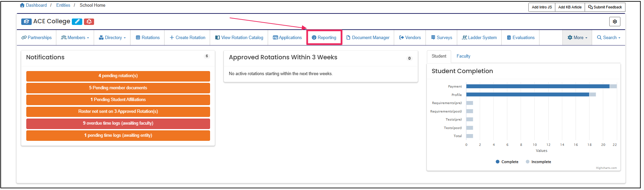Click the home icon in the breadcrumb
Image resolution: width=644 pixels, height=190 pixels.
tap(22, 5)
